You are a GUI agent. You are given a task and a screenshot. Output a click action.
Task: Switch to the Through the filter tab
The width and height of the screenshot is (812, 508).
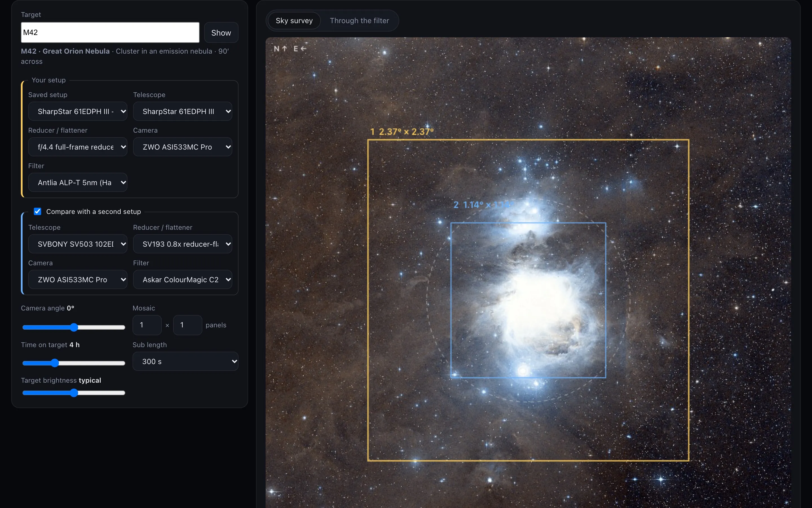click(x=359, y=21)
